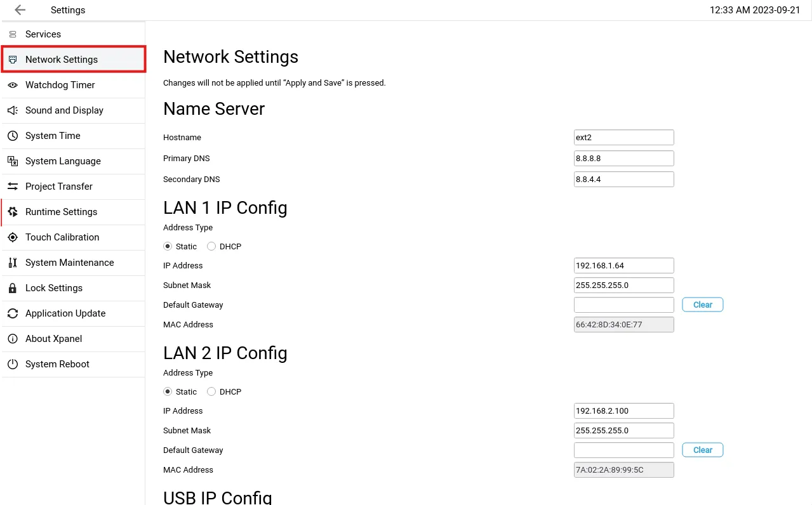The image size is (812, 505).
Task: Click the Project Transfer arrows icon
Action: point(13,187)
